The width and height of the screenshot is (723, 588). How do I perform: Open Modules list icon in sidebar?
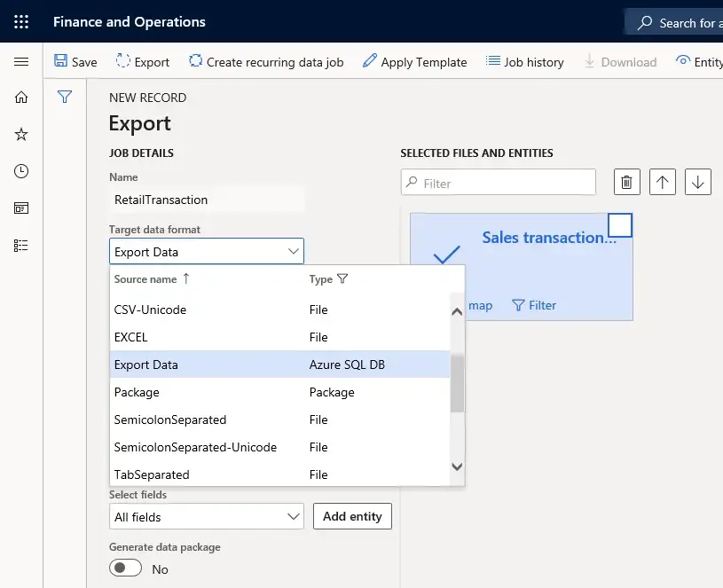pos(21,245)
